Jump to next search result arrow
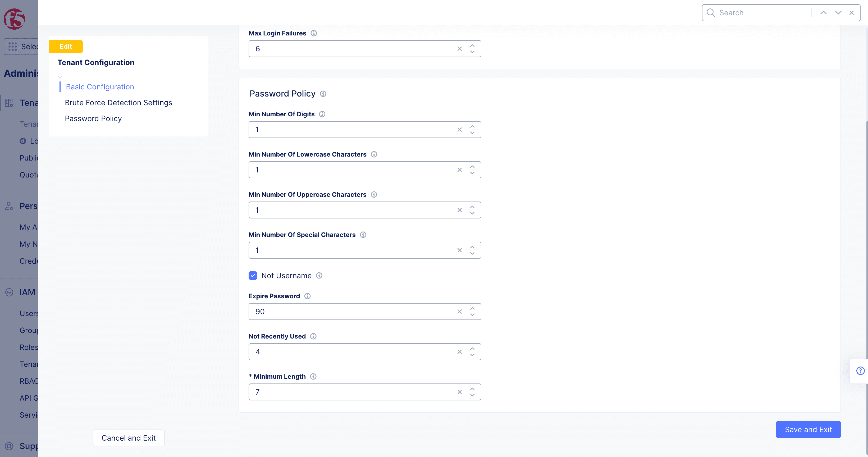Viewport: 868px width, 457px height. pyautogui.click(x=838, y=13)
